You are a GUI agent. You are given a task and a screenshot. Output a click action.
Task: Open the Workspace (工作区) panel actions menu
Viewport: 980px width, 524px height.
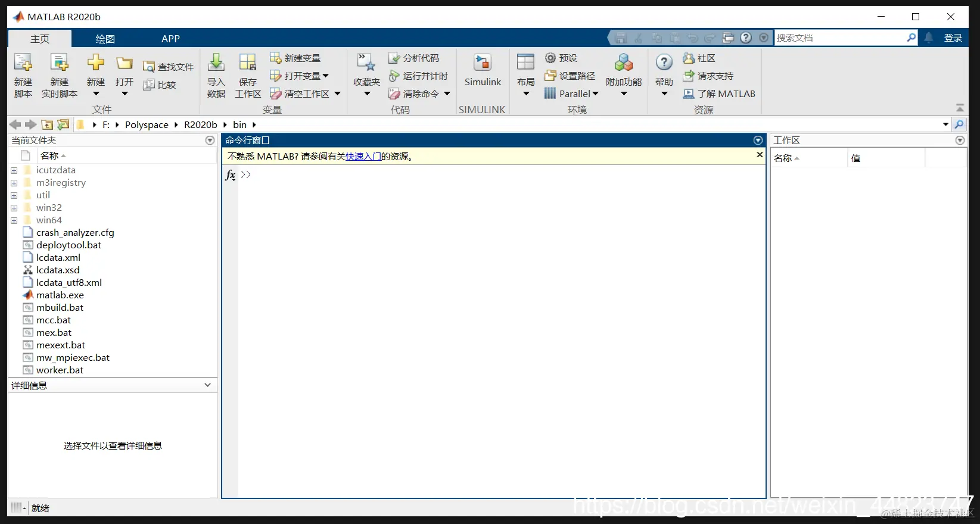point(960,140)
